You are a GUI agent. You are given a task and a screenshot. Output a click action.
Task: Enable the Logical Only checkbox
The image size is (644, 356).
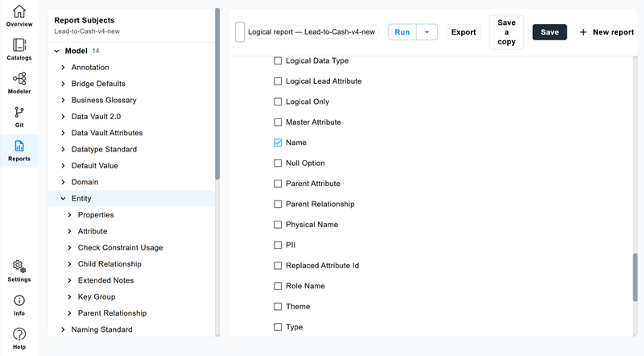point(278,101)
